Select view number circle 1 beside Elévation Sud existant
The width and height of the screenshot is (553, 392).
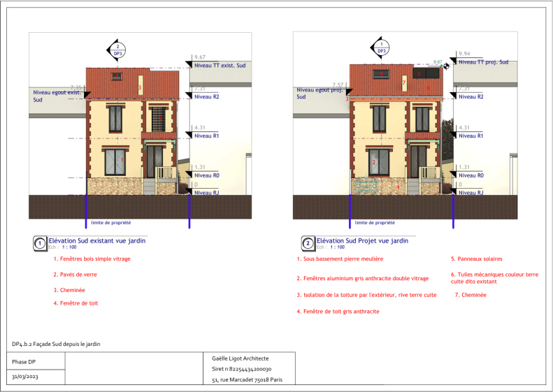[x=40, y=243]
